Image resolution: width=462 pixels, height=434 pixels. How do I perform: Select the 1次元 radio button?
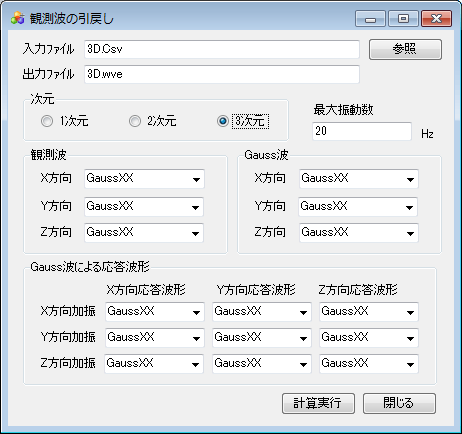pyautogui.click(x=47, y=121)
